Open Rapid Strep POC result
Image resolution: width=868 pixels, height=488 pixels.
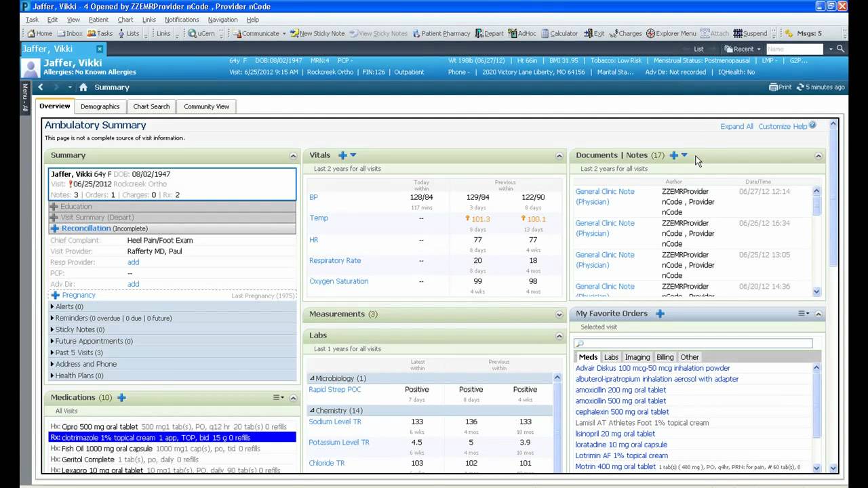[x=335, y=390]
